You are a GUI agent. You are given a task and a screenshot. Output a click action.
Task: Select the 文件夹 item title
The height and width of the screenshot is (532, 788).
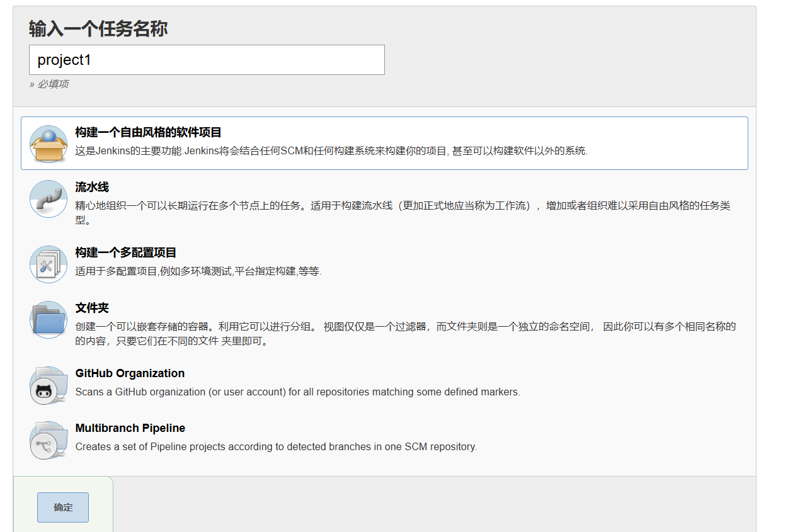tap(92, 308)
